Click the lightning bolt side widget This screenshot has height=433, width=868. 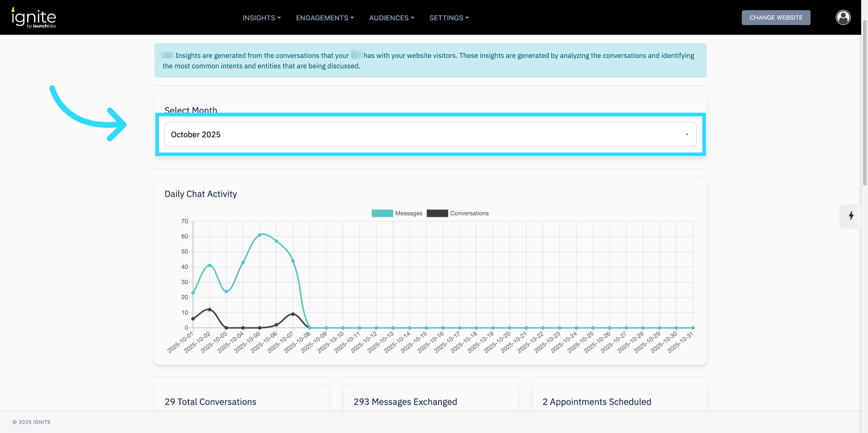[851, 216]
